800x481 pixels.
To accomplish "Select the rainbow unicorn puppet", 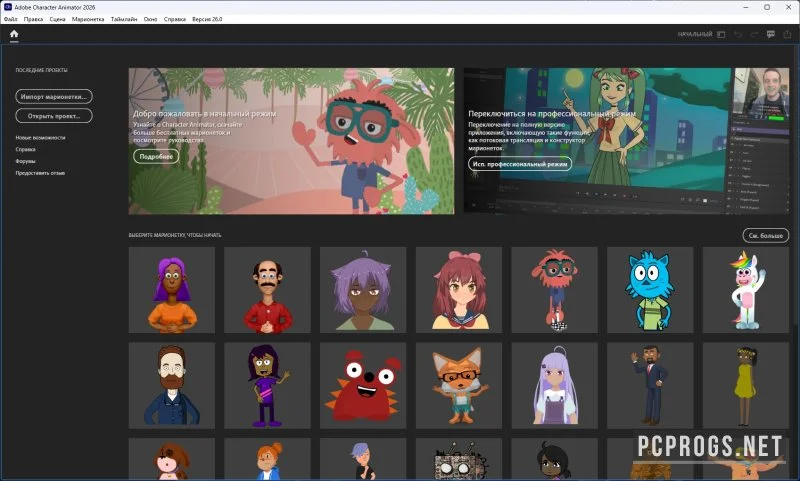I will 746,290.
